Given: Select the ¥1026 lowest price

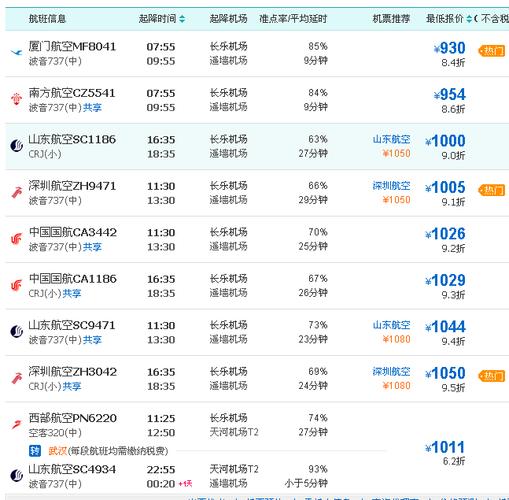Looking at the screenshot, I should [445, 234].
